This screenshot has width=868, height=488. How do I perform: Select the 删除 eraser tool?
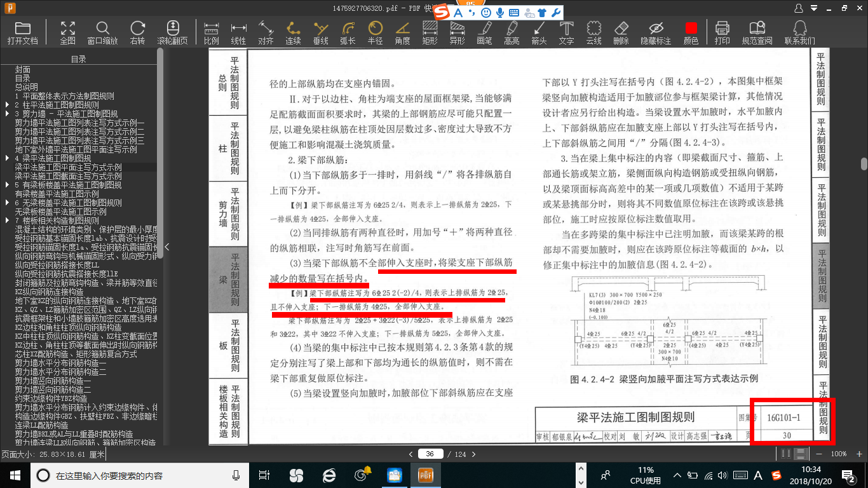click(x=621, y=32)
